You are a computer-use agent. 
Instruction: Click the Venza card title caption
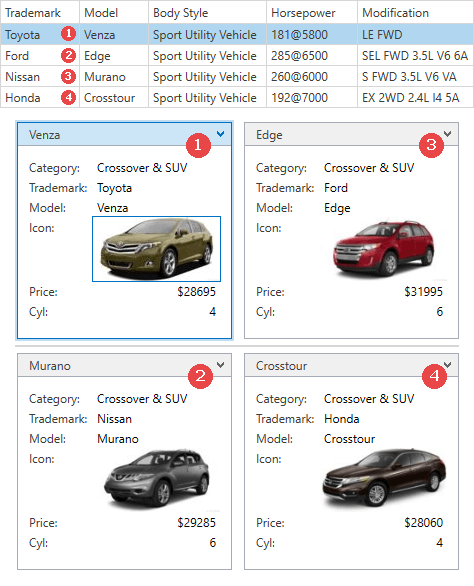[44, 135]
